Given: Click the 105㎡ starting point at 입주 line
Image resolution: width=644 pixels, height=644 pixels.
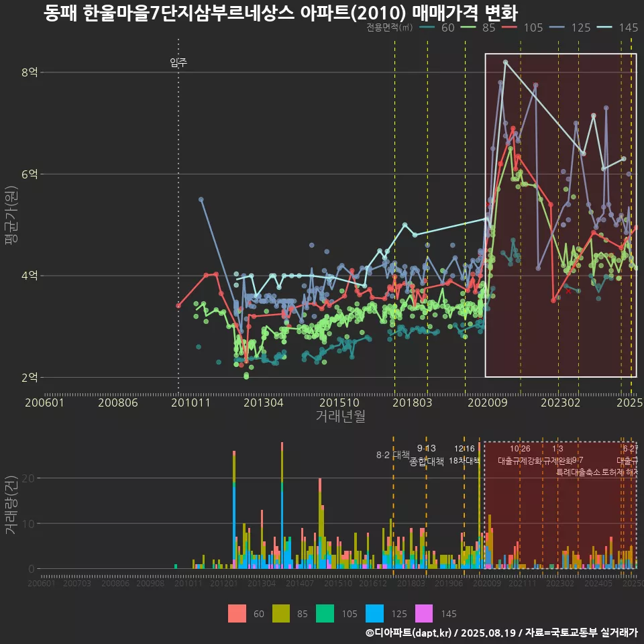Looking at the screenshot, I should 178,306.
